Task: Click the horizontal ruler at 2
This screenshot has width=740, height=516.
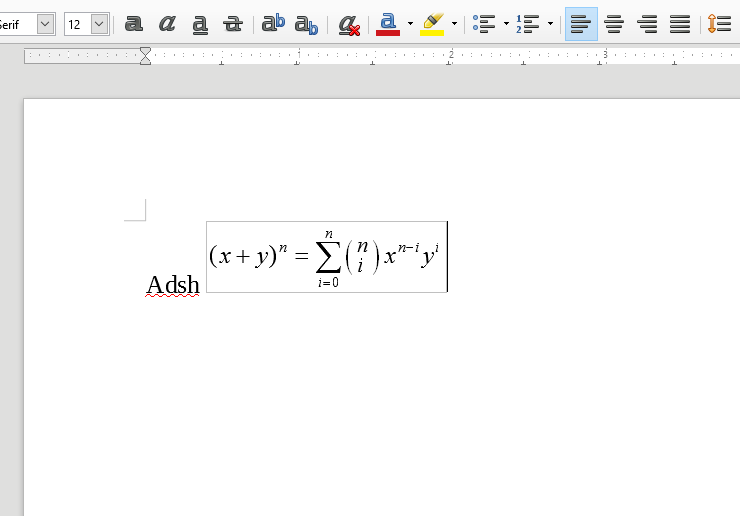Action: [x=451, y=55]
